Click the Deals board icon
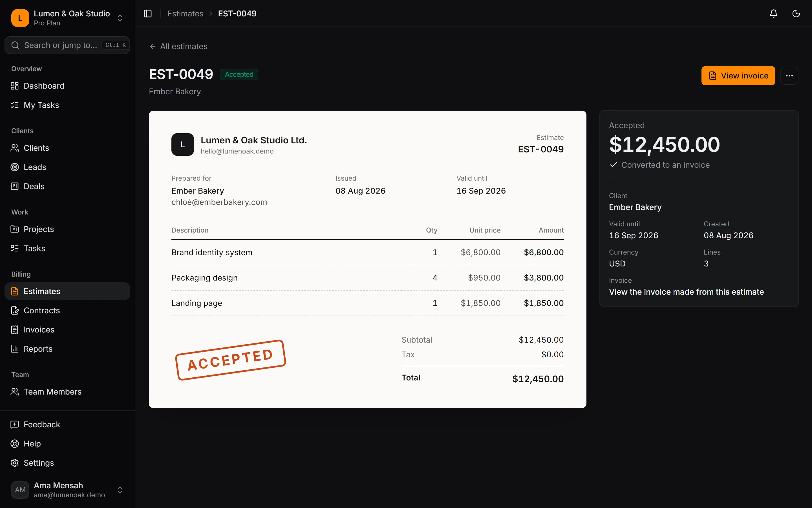This screenshot has width=812, height=508. pyautogui.click(x=15, y=186)
